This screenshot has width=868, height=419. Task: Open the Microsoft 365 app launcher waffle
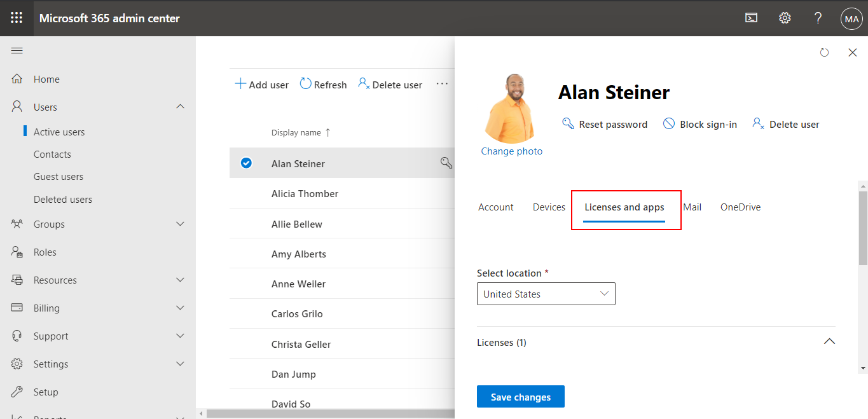click(16, 18)
